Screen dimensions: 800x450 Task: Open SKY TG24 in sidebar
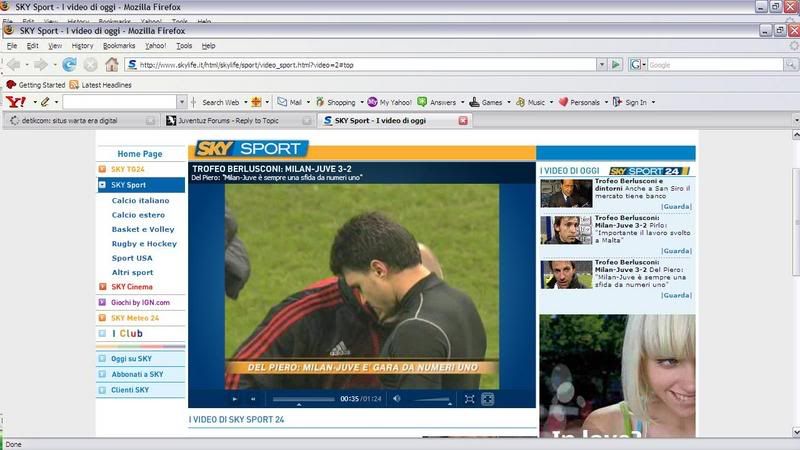point(128,169)
